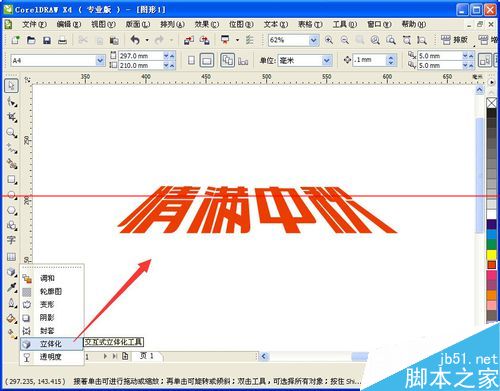Expand the undo history dropdown arrow

click(147, 40)
